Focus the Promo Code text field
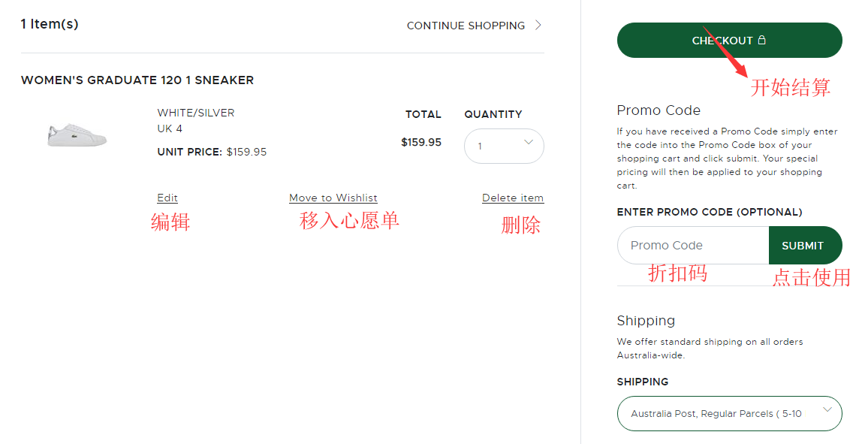Image resolution: width=868 pixels, height=444 pixels. tap(692, 246)
